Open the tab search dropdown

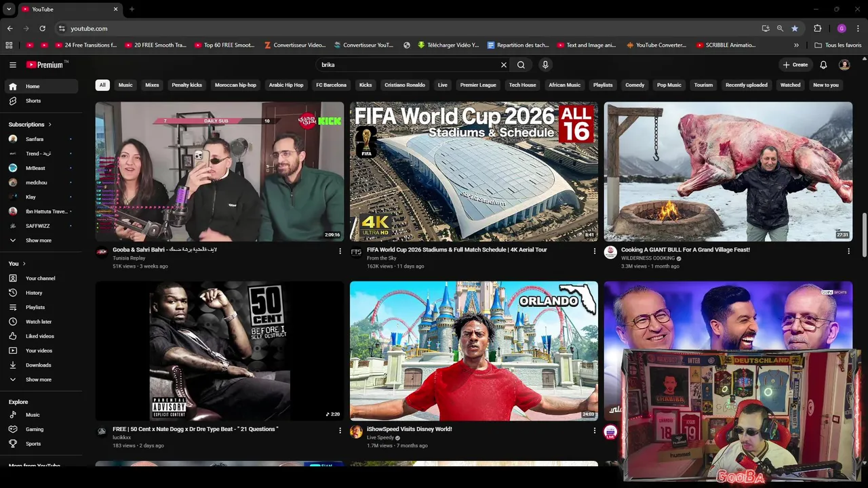coord(9,9)
